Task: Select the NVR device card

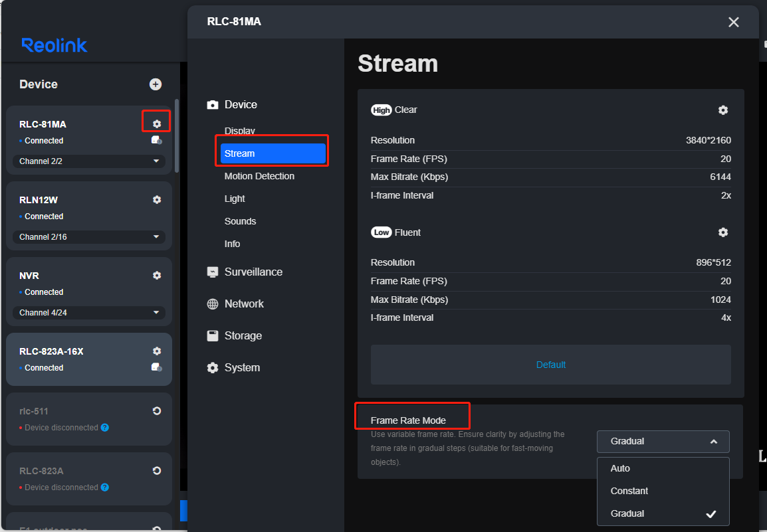Action: [x=89, y=292]
